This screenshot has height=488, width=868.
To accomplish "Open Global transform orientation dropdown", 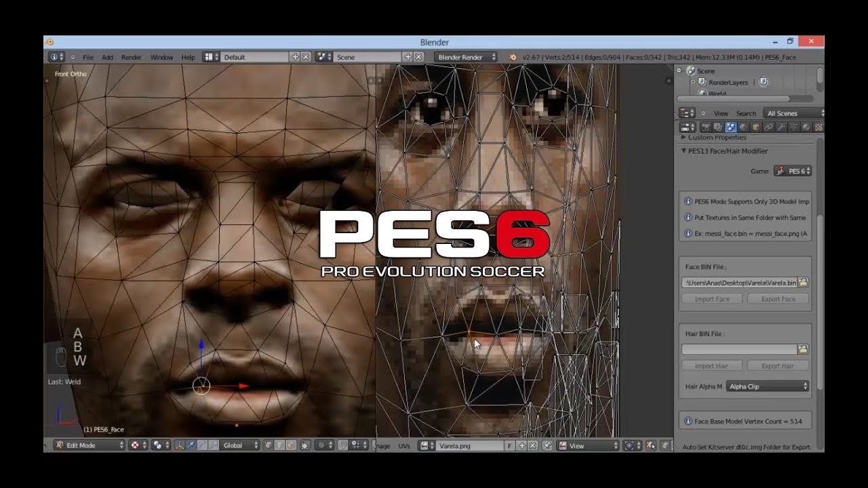I will pyautogui.click(x=239, y=445).
